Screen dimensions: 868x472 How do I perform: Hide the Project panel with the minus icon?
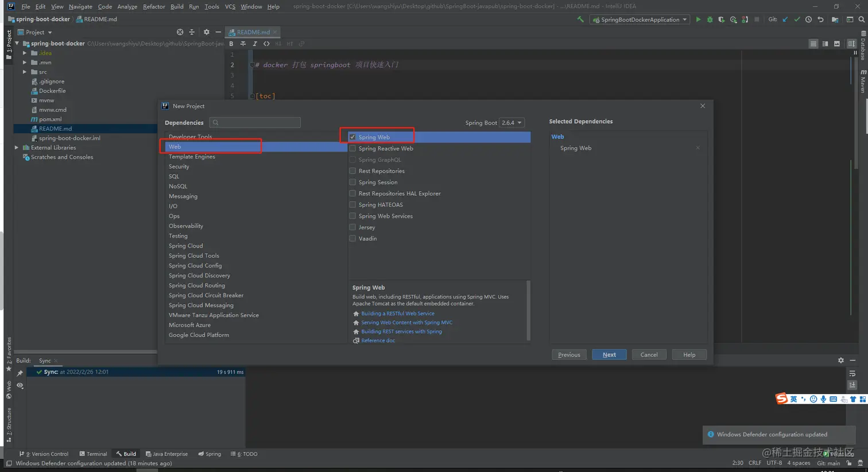coord(218,32)
